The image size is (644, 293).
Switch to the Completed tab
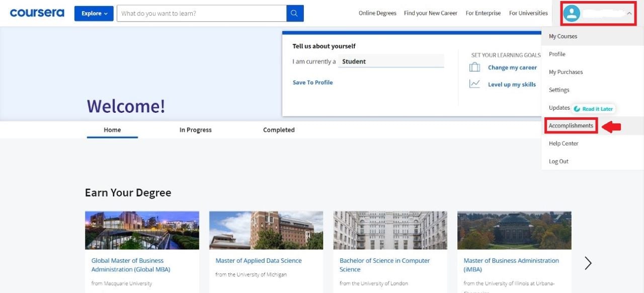278,129
